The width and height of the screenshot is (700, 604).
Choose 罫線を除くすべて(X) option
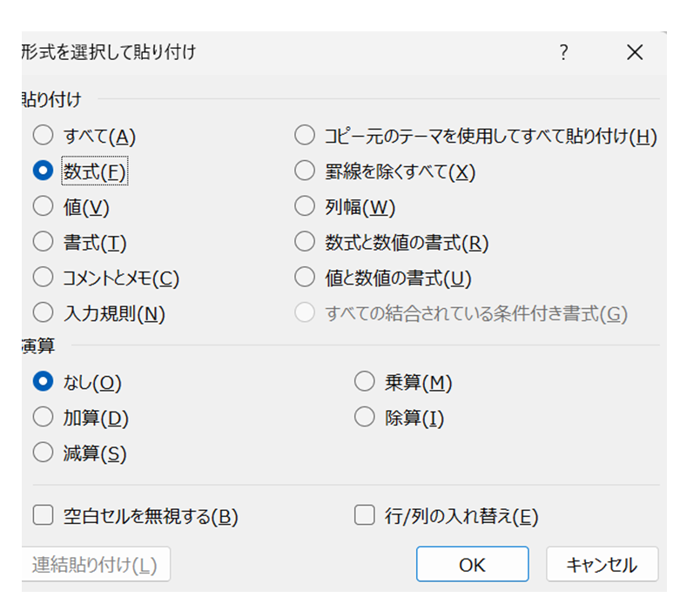point(304,171)
